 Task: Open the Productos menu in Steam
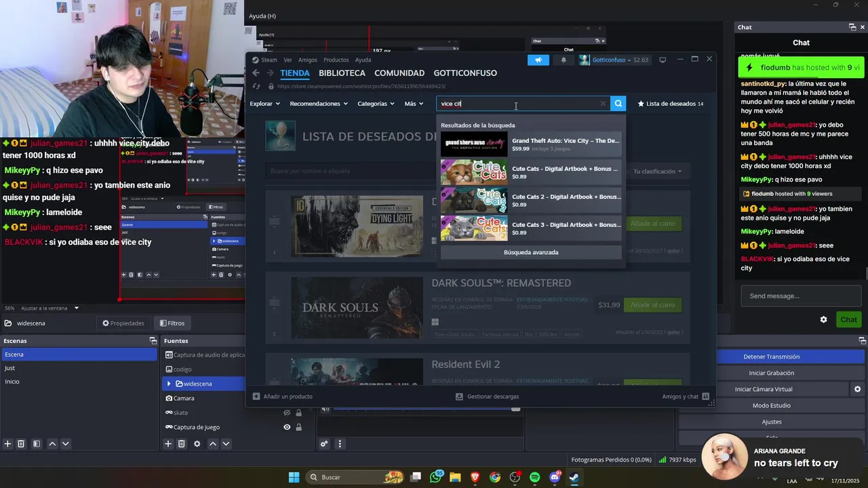[x=336, y=60]
